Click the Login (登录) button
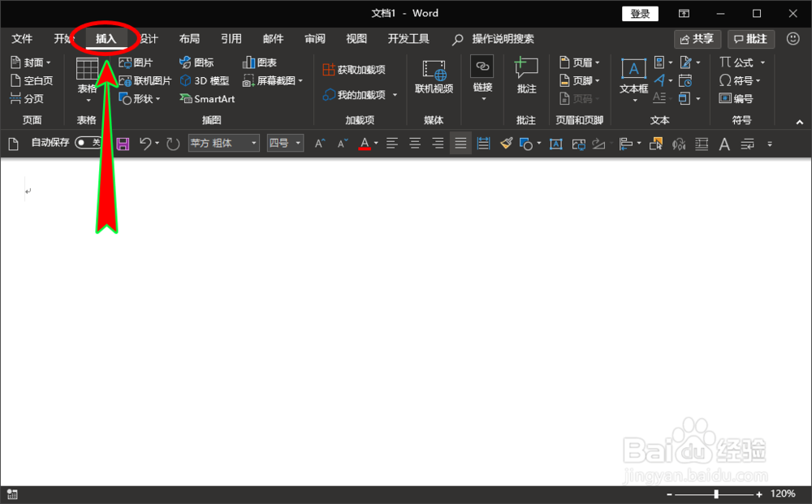Image resolution: width=812 pixels, height=504 pixels. pyautogui.click(x=640, y=14)
